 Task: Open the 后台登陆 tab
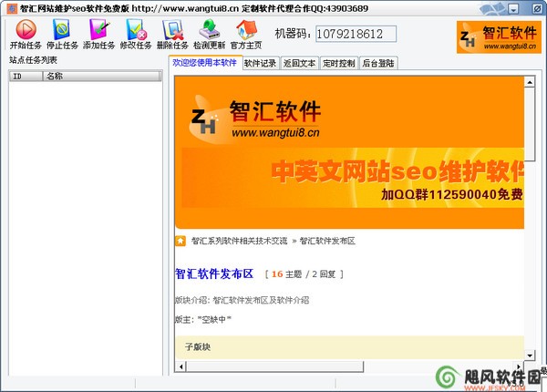tap(378, 63)
